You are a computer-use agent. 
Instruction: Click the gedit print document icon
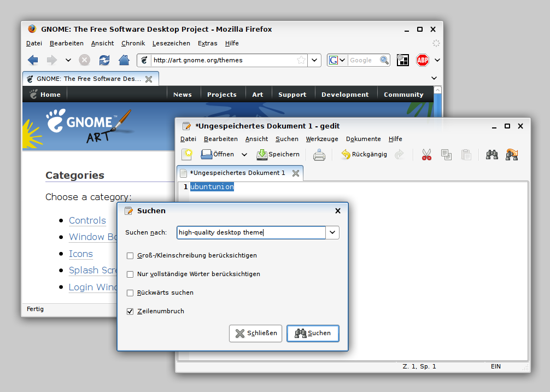(x=319, y=155)
